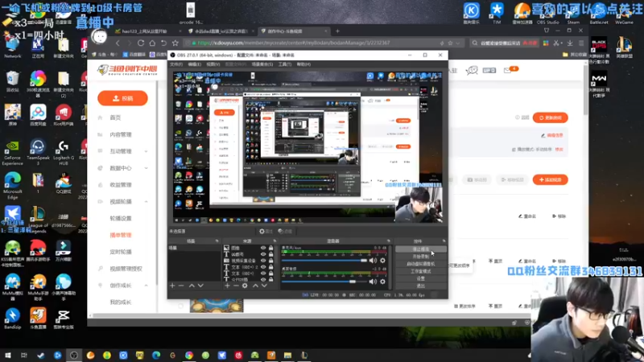
Task: Remove the selected scene with the minus icon
Action: pyautogui.click(x=181, y=286)
